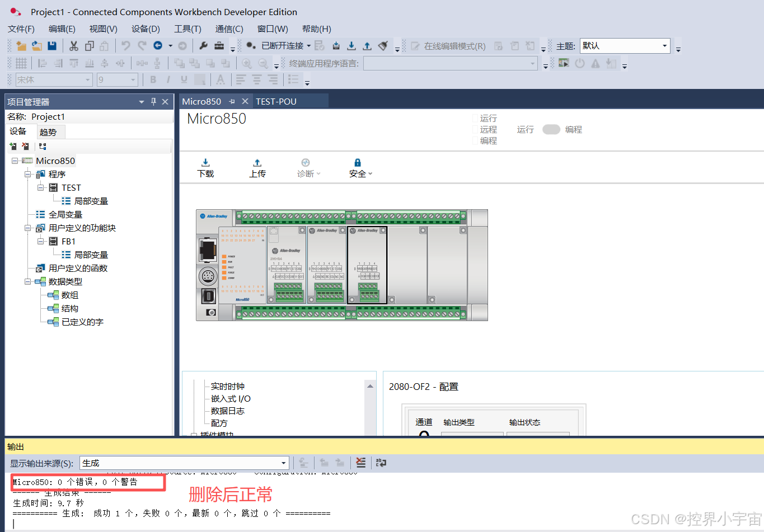The height and width of the screenshot is (532, 764).
Task: Select 已定义的字 tree item
Action: point(82,322)
